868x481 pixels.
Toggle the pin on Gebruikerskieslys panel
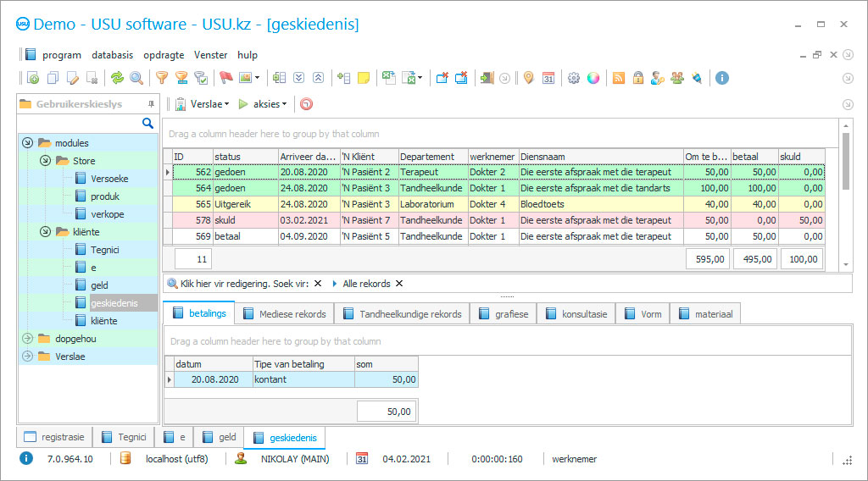point(151,104)
